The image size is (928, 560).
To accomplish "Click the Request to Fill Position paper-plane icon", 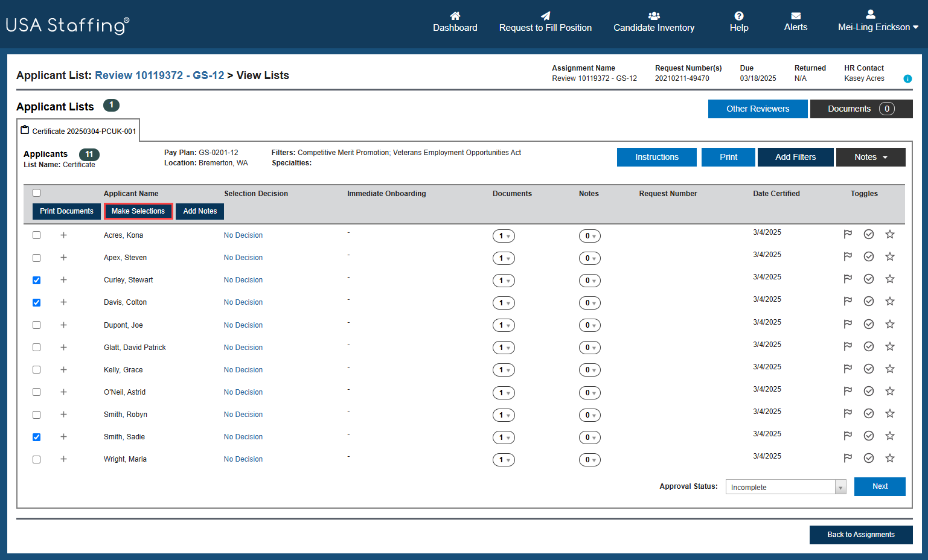I will pyautogui.click(x=546, y=16).
